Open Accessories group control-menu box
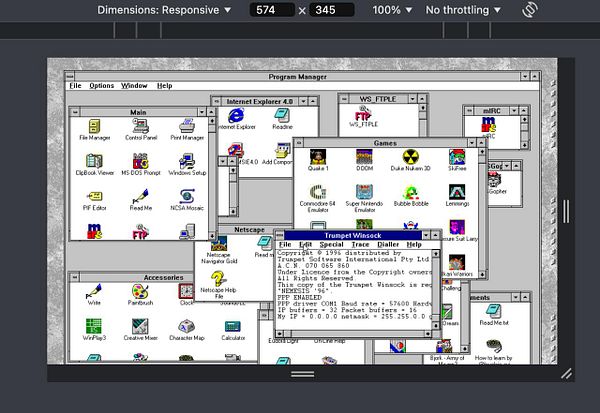Screen dimensions: 600x413 tap(75, 277)
